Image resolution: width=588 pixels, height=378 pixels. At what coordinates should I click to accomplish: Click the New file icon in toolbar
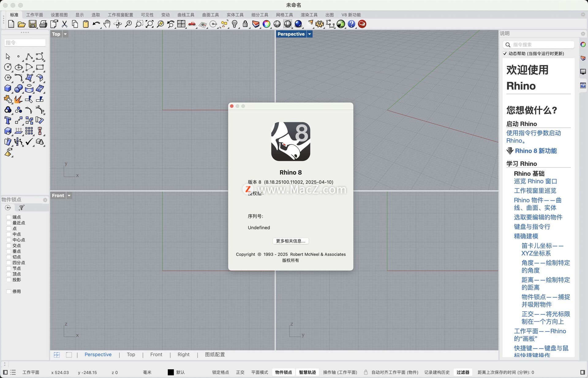11,24
